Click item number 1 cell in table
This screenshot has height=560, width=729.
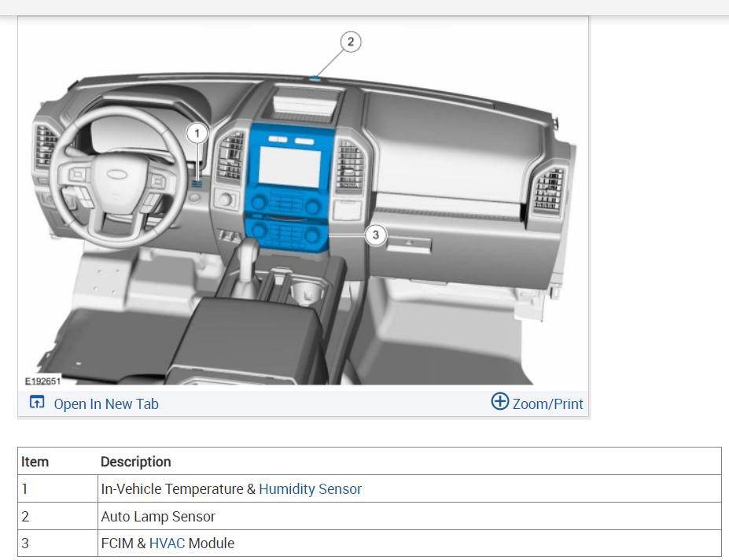coord(57,489)
